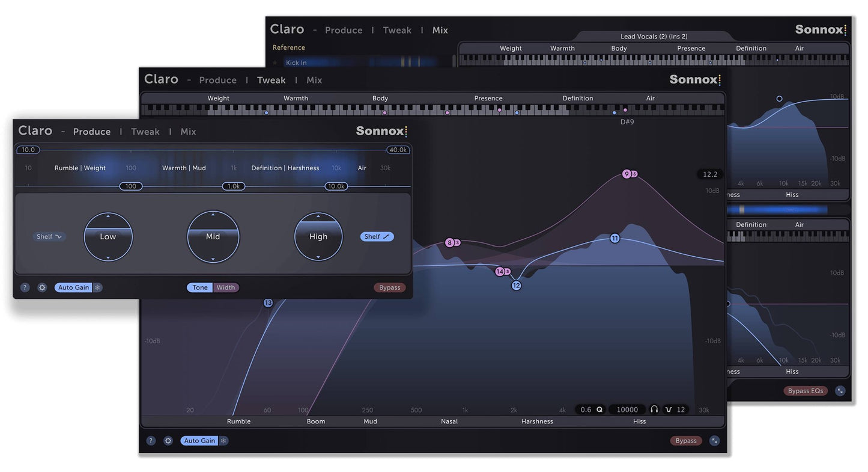Viewport: 868px width, 472px height.
Task: Click the bell filter shape icon beside value 12
Action: (x=669, y=409)
